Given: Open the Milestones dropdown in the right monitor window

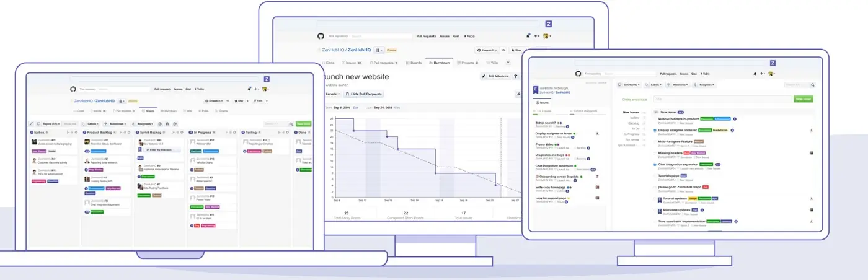Looking at the screenshot, I should [x=678, y=85].
